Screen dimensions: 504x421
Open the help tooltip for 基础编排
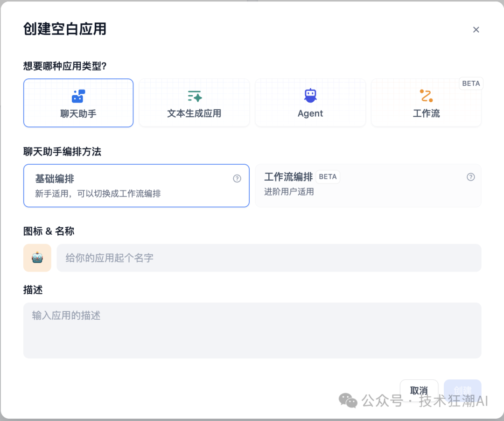pyautogui.click(x=237, y=178)
